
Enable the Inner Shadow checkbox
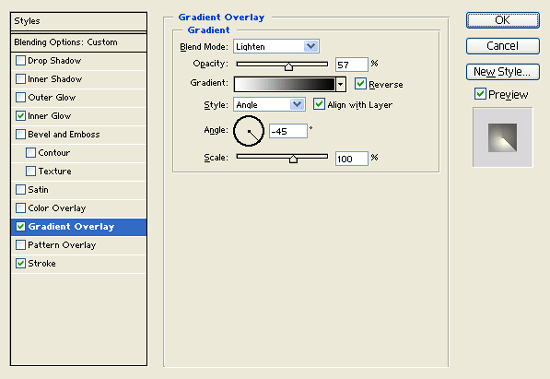pos(21,79)
